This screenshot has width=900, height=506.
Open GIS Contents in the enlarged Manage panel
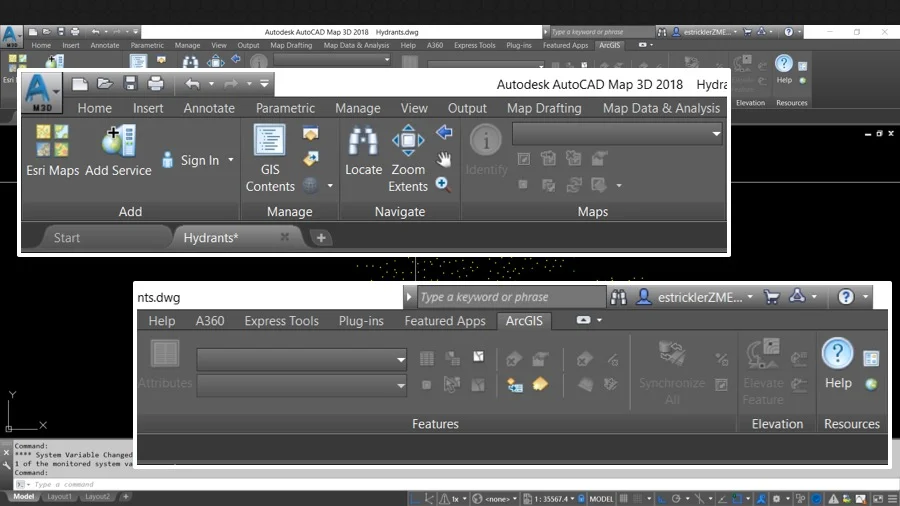coord(270,159)
